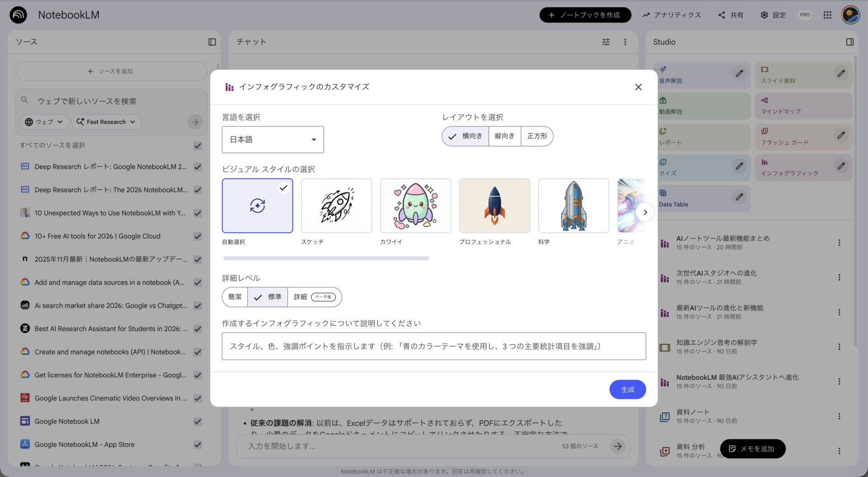
Task: Advance the visual styles carousel arrow
Action: pos(645,212)
